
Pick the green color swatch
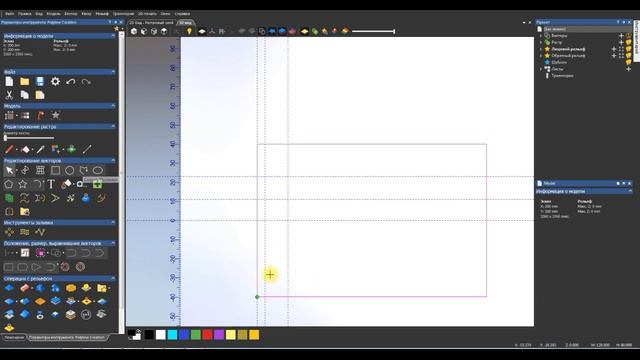tap(196, 335)
